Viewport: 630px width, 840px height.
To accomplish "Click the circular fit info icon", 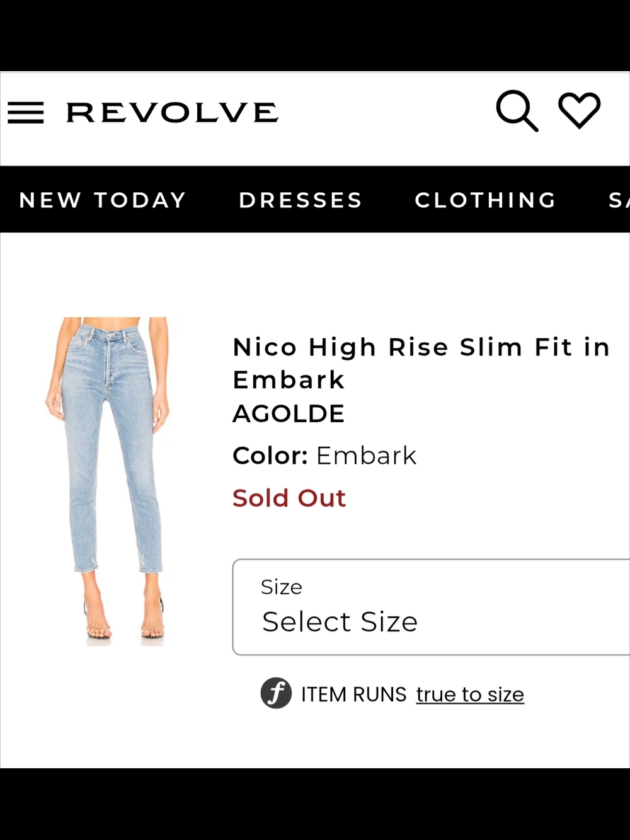I will coord(276,694).
